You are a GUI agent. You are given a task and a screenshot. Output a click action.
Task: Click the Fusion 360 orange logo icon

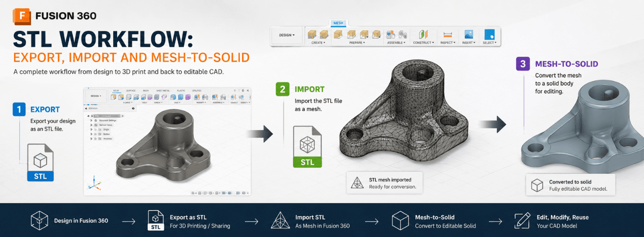pyautogui.click(x=22, y=16)
